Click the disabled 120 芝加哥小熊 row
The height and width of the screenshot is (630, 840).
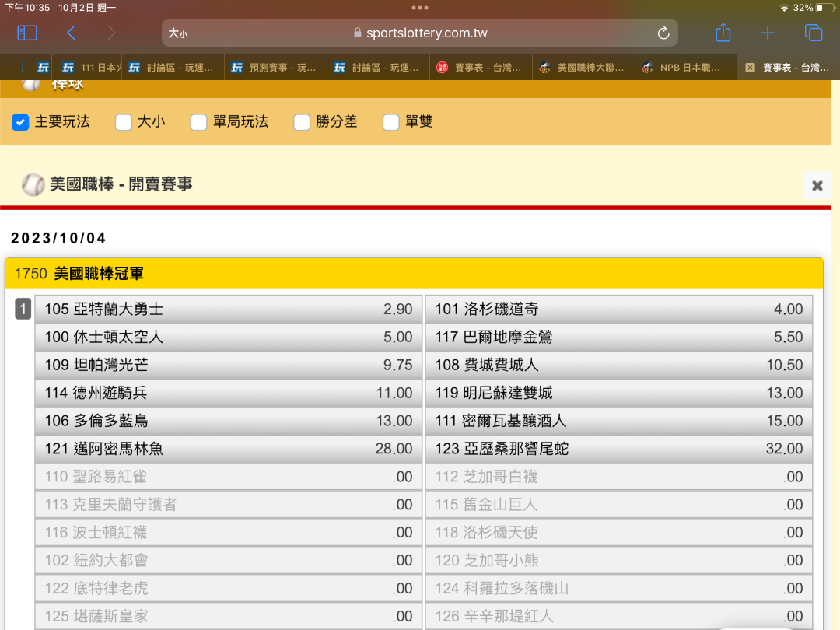pyautogui.click(x=619, y=560)
